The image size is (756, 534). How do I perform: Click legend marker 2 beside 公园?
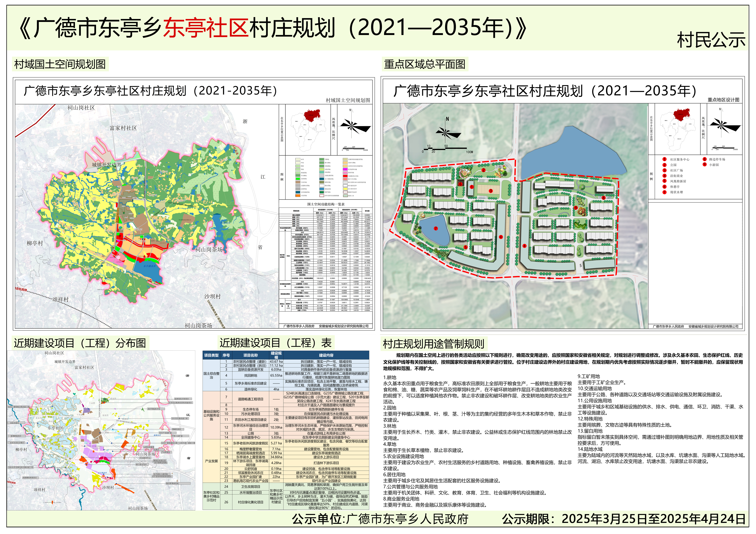[x=665, y=165]
